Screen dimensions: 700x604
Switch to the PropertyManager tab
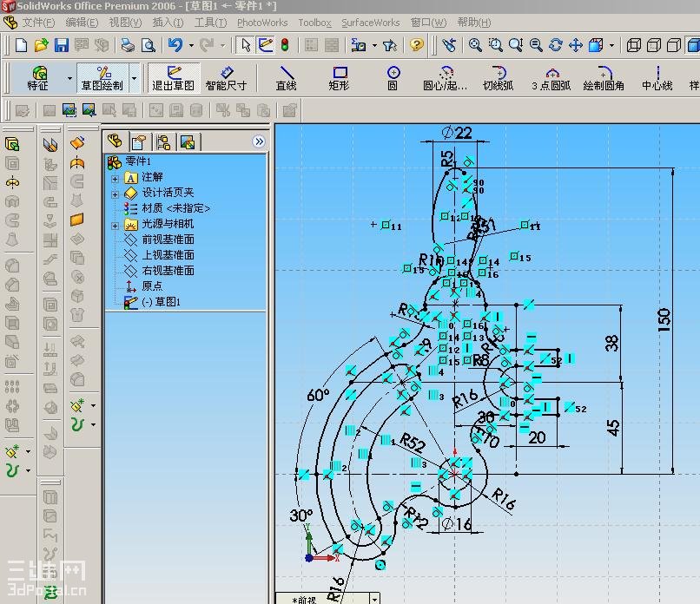pos(138,141)
